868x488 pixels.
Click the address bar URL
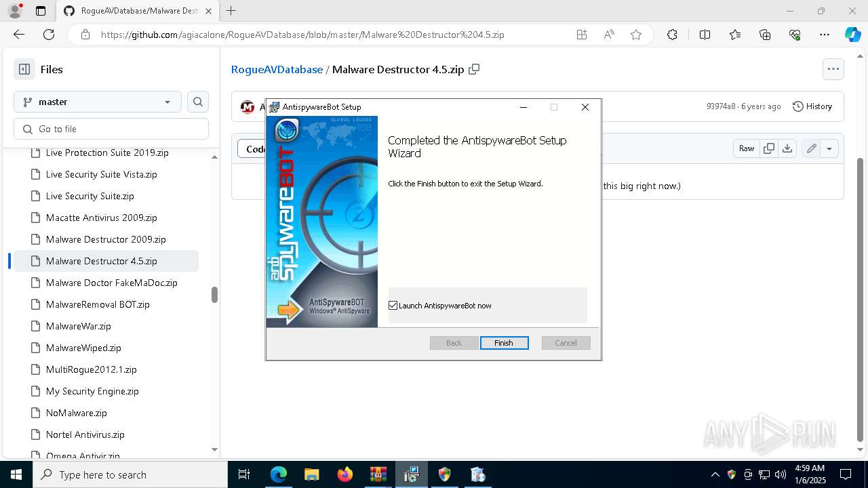302,35
